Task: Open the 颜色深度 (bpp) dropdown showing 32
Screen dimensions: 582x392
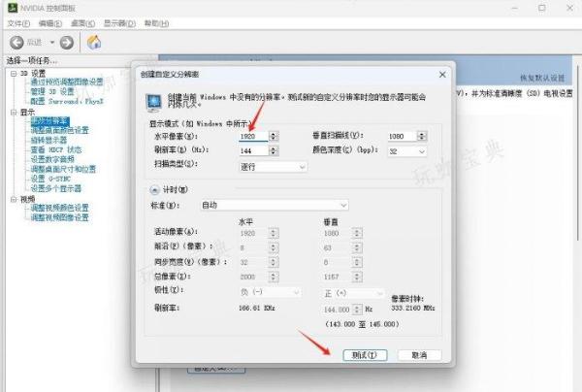Action: (407, 151)
